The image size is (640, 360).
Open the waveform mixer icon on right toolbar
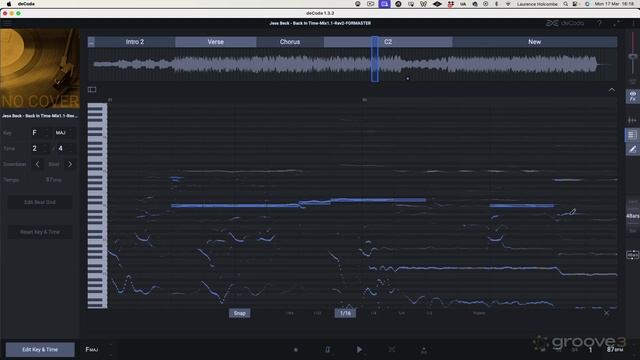point(632,120)
